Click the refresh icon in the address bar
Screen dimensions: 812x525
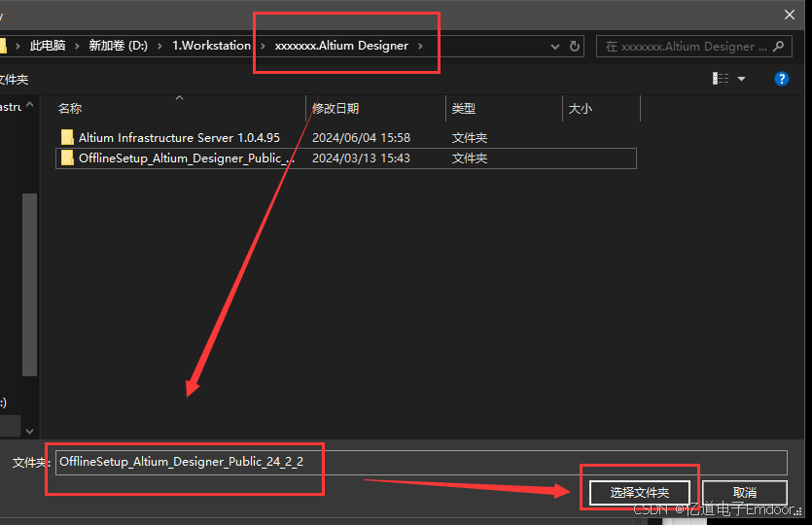point(575,46)
